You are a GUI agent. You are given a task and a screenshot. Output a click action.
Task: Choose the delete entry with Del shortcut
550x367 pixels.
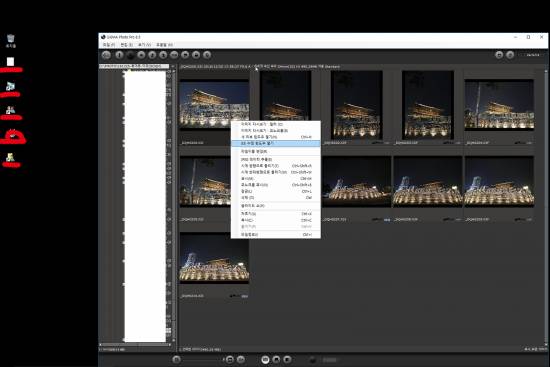(276, 198)
